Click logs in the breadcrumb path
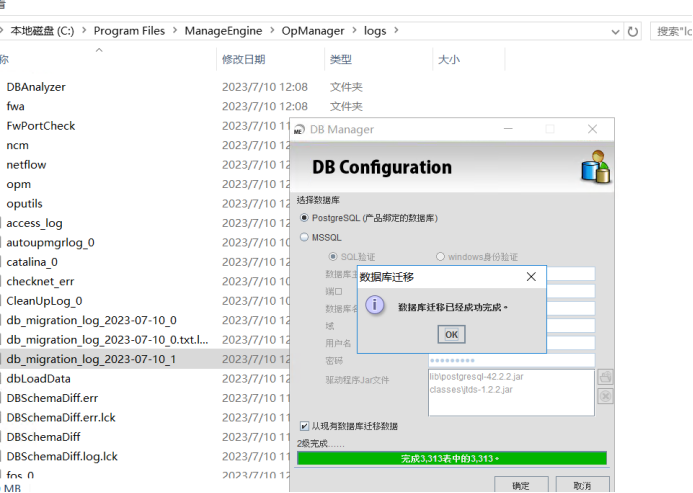The height and width of the screenshot is (493, 693). 375,31
